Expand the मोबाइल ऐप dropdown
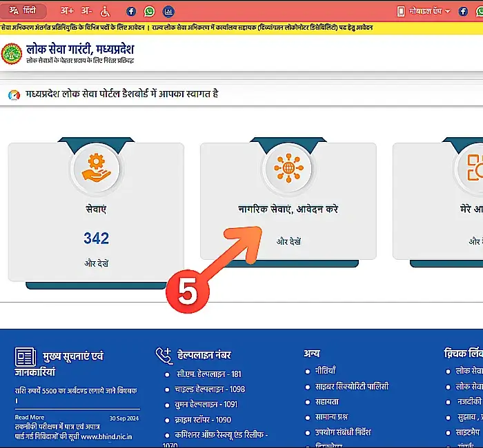The width and height of the screenshot is (483, 448). coord(424,11)
